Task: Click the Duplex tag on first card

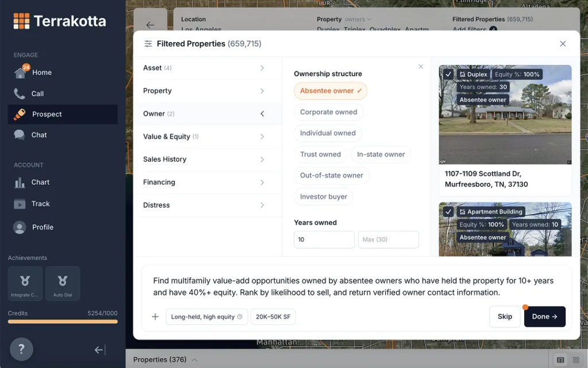Action: tap(473, 74)
